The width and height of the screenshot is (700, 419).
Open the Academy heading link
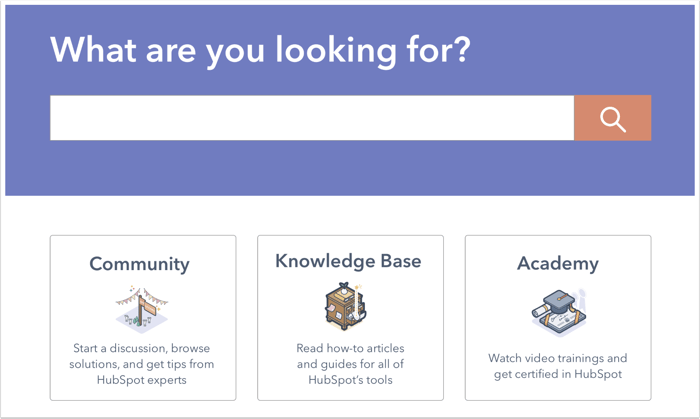tap(558, 263)
